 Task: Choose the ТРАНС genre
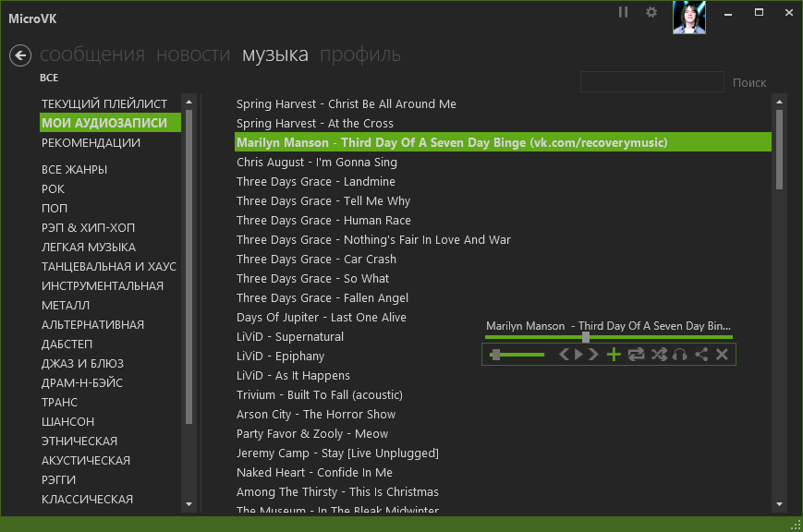click(x=59, y=403)
